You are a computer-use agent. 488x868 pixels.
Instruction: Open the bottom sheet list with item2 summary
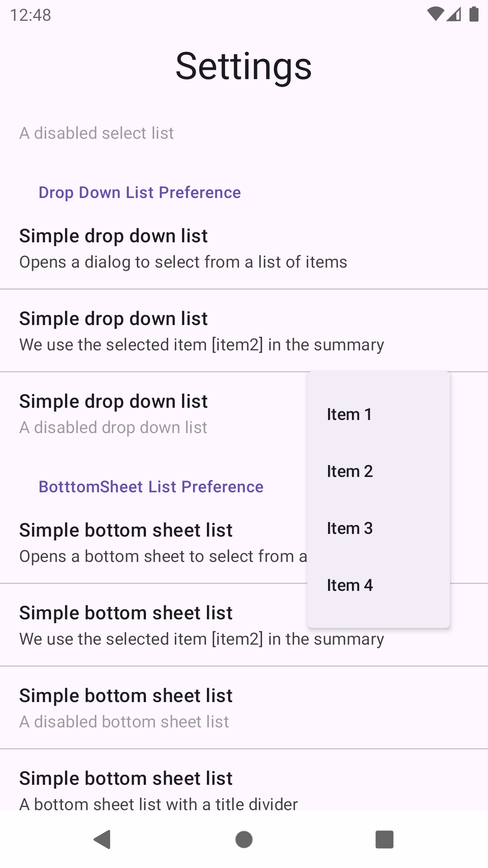[x=154, y=625]
